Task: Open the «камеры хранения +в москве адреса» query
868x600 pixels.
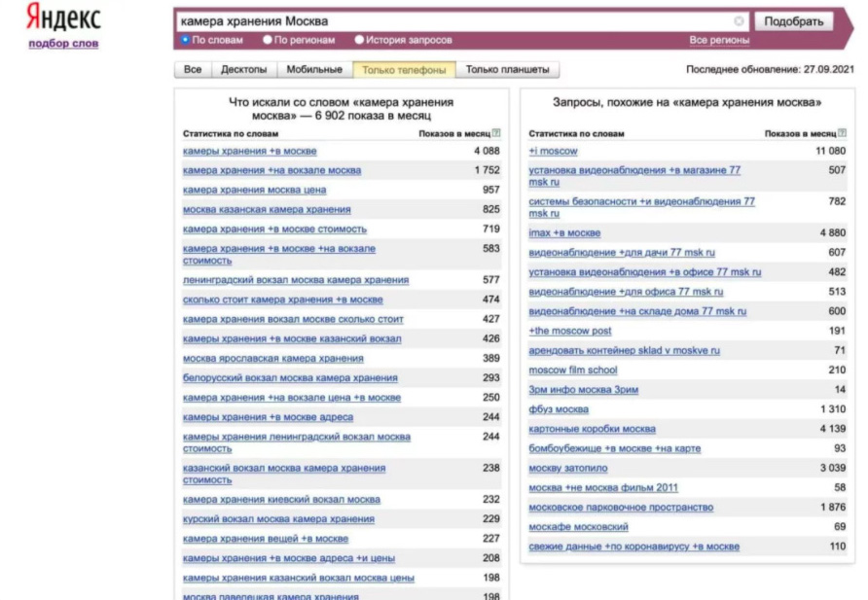Action: pyautogui.click(x=268, y=417)
